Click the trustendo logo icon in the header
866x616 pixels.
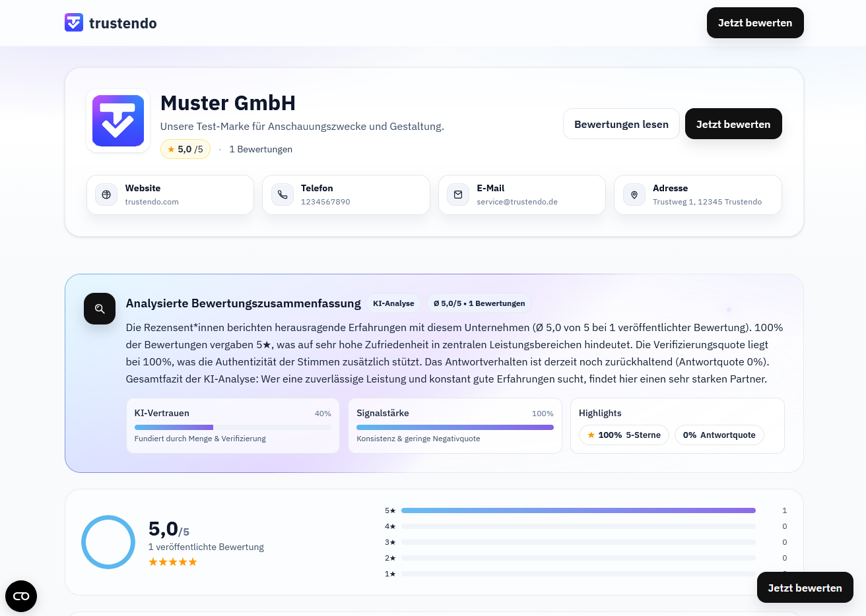tap(74, 22)
